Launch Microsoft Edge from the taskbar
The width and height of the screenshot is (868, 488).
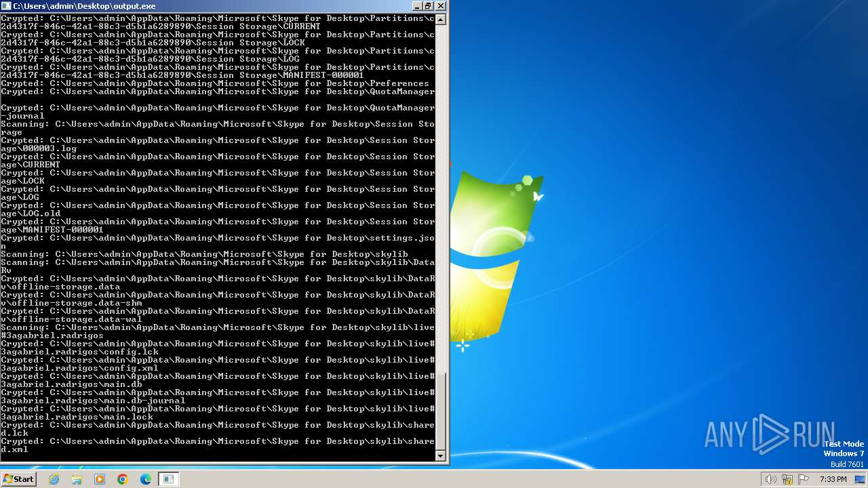(x=146, y=479)
